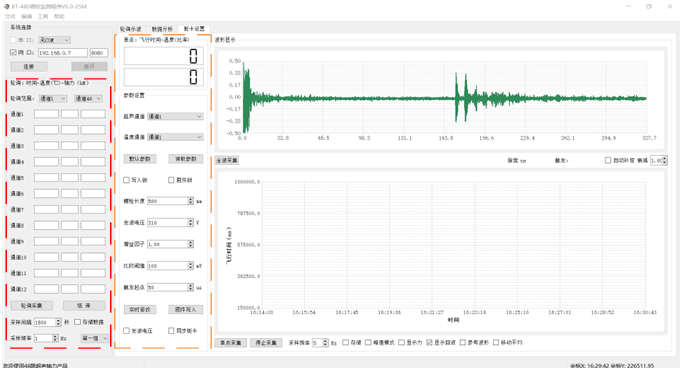The width and height of the screenshot is (685, 371).
Task: Click the 默认参数 button
Action: click(140, 159)
